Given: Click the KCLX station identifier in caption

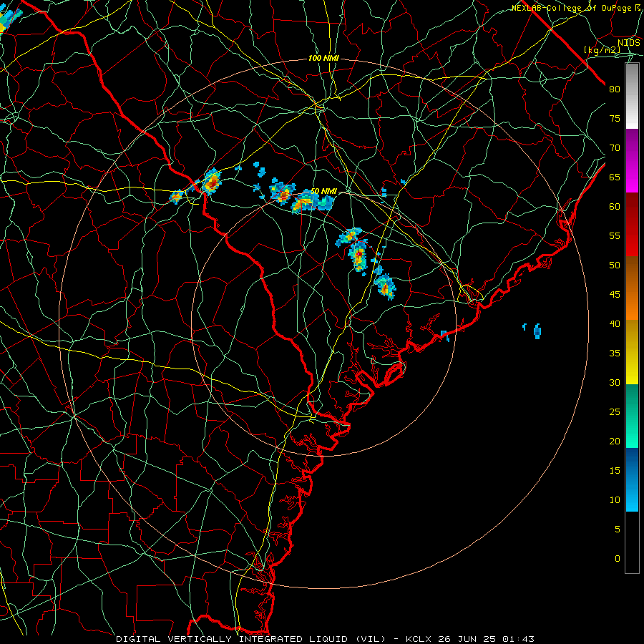Looking at the screenshot, I should tap(419, 639).
